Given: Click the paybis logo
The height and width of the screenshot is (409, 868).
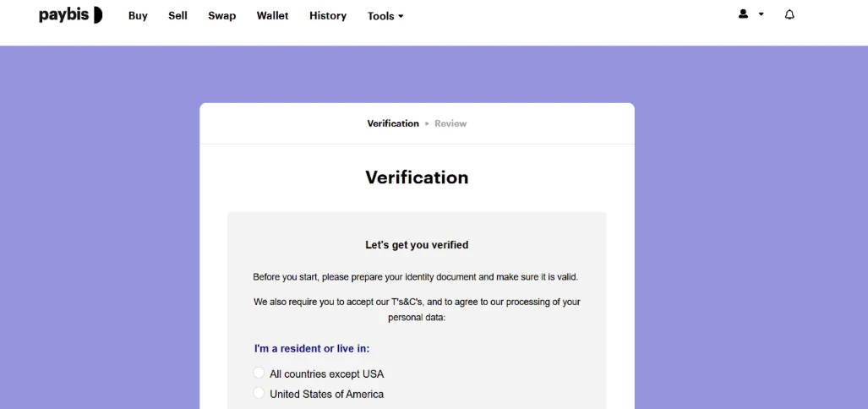Looking at the screenshot, I should click(x=71, y=15).
